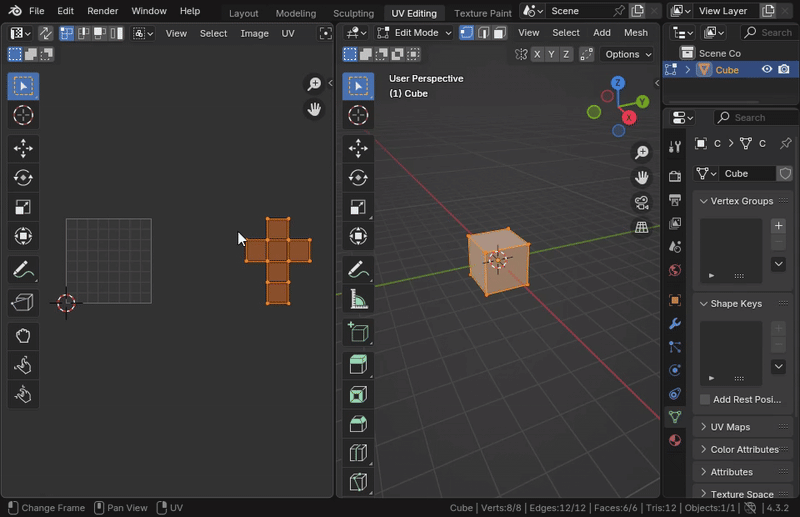Click the camera view icon in viewport
The width and height of the screenshot is (800, 517).
click(x=642, y=203)
